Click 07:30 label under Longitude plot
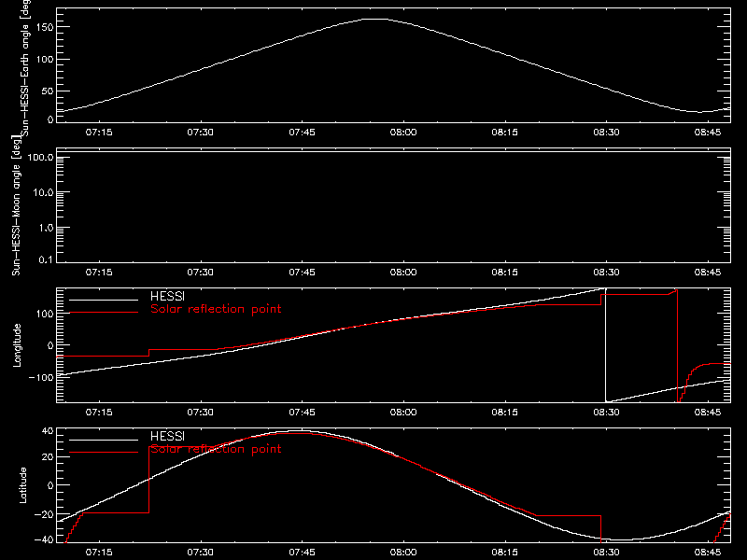This screenshot has width=747, height=560. pyautogui.click(x=200, y=412)
